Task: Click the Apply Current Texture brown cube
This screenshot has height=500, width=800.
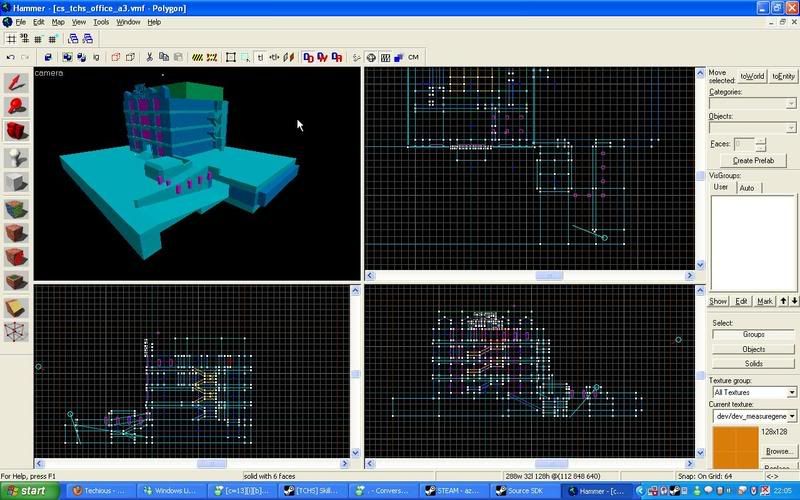Action: tap(16, 233)
